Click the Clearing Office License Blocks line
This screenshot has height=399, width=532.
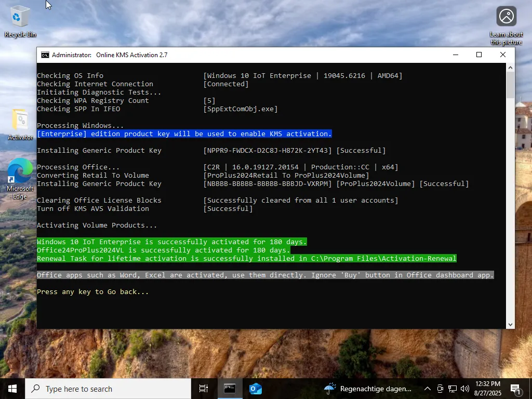click(x=218, y=200)
